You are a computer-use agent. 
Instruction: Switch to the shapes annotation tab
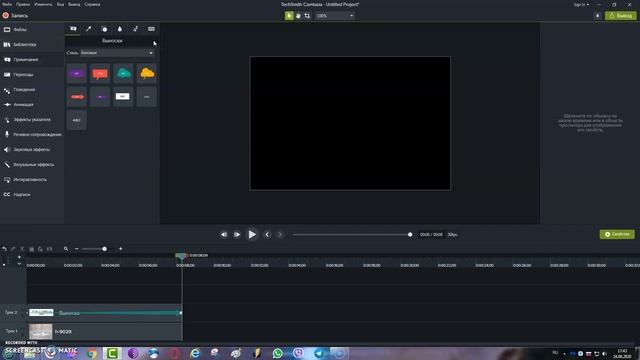[104, 29]
